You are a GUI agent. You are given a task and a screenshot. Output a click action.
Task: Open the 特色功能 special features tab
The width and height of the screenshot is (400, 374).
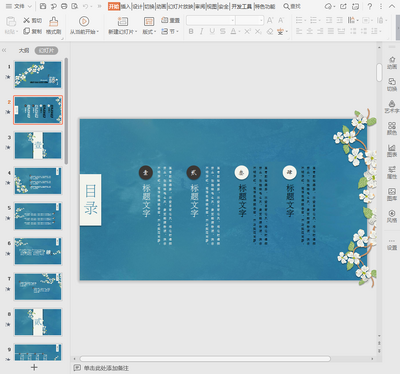tap(265, 6)
